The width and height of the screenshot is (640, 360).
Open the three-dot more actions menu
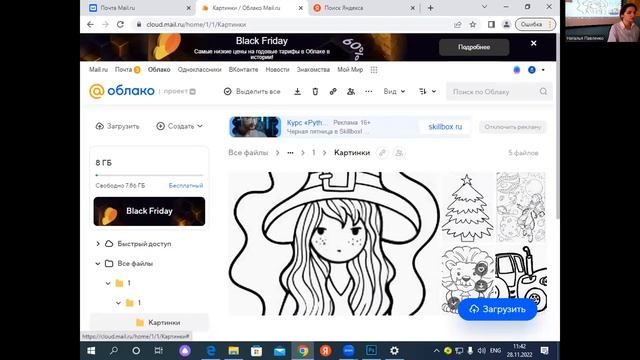369,91
